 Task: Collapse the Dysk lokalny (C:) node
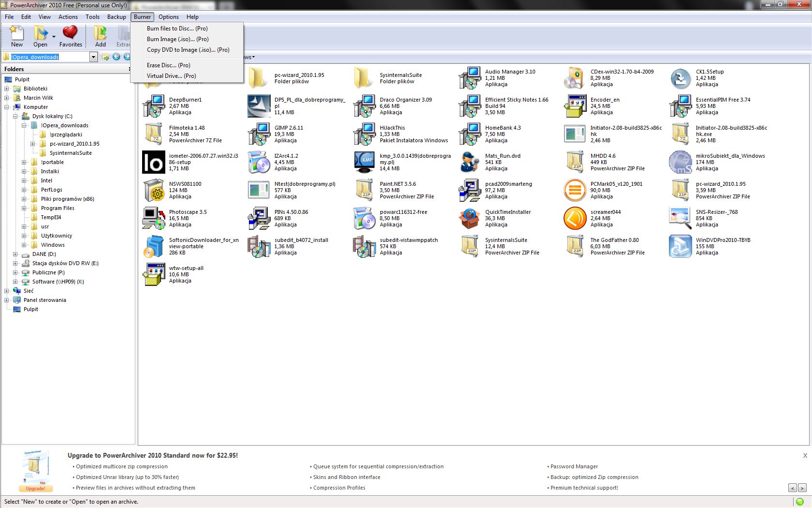point(15,116)
